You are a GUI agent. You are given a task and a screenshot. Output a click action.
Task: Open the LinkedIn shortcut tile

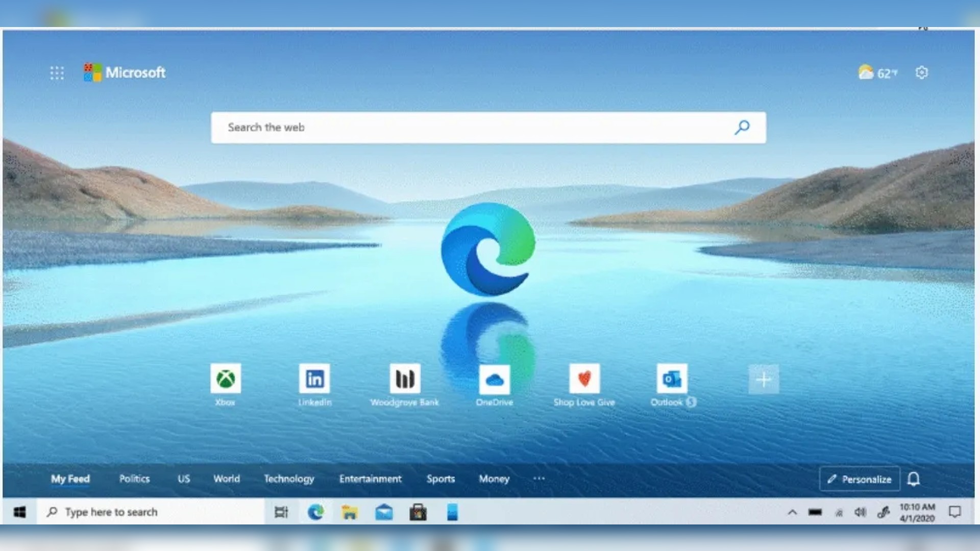pos(315,379)
